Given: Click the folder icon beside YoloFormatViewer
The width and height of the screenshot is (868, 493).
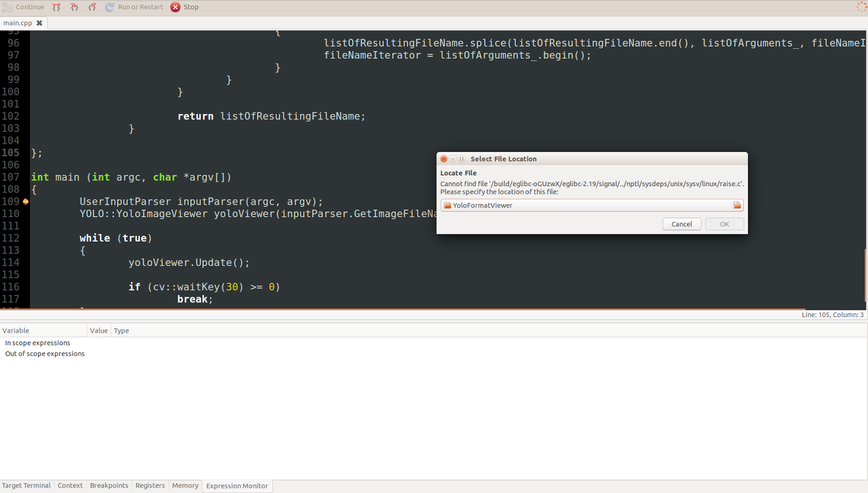Looking at the screenshot, I should pos(447,205).
